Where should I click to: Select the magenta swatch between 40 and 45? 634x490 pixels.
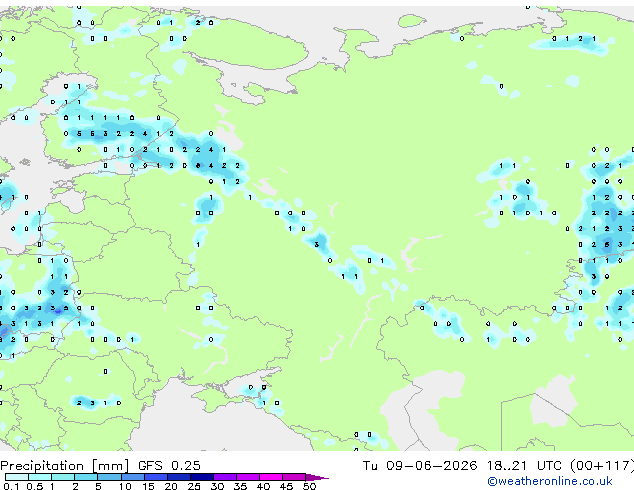tap(271, 477)
